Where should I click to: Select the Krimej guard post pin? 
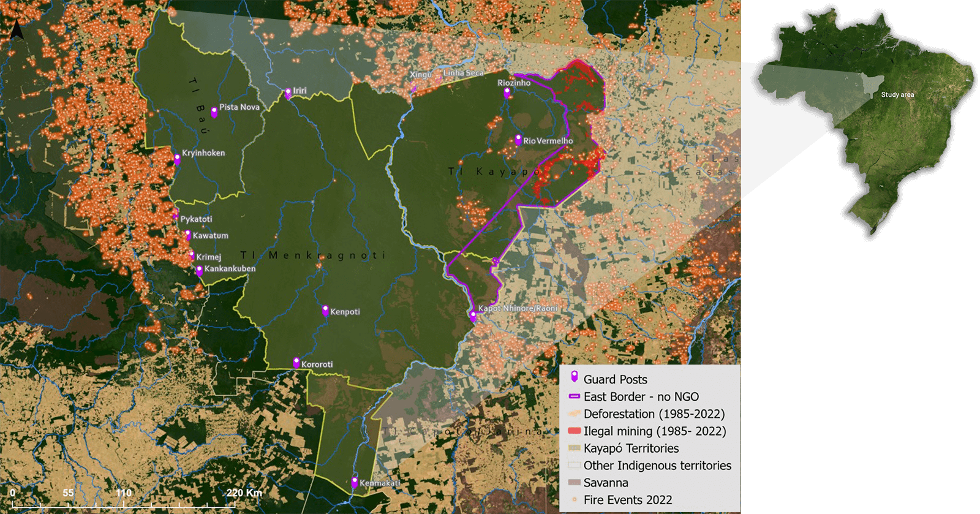coord(192,255)
